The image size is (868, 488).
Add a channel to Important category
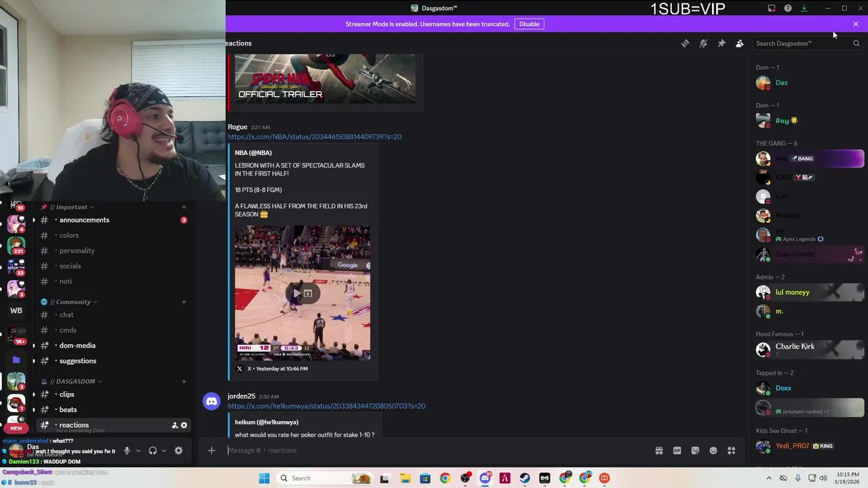[184, 207]
